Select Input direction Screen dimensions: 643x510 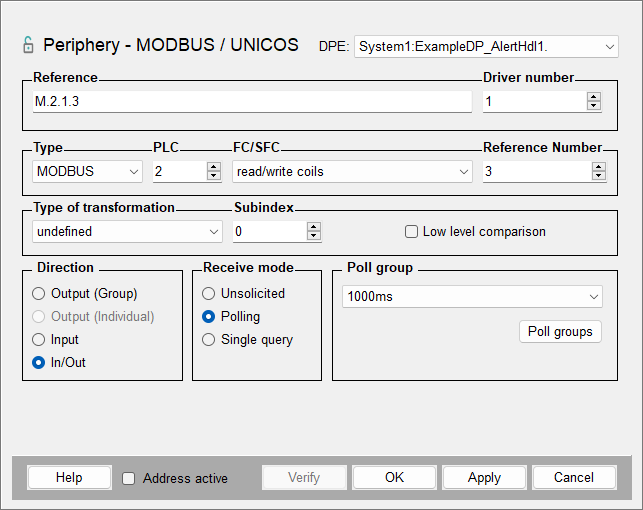[x=39, y=339]
